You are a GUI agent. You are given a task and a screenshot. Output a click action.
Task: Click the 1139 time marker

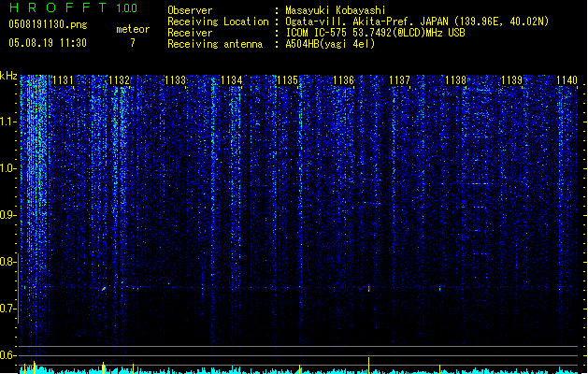(512, 80)
